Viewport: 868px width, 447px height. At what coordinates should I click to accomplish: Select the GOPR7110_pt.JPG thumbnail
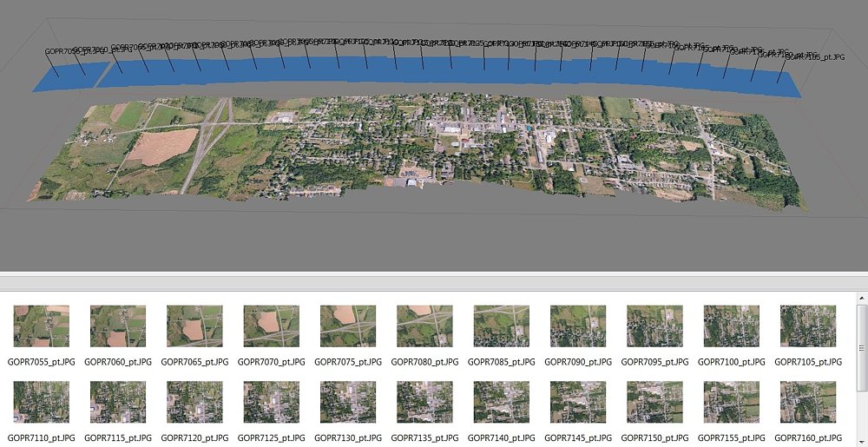[x=41, y=403]
